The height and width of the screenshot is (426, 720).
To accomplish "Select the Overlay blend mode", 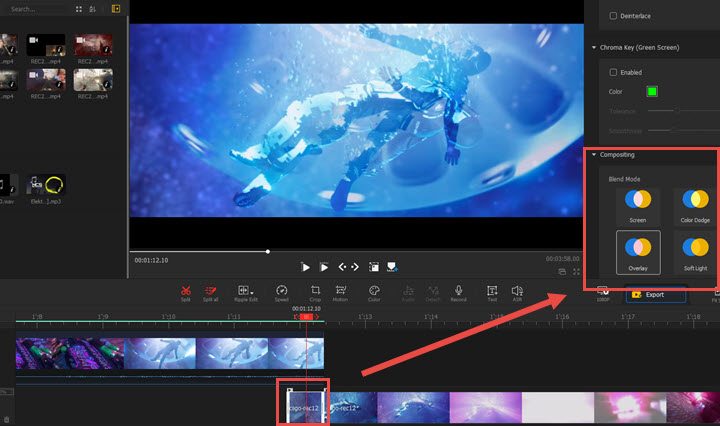I will pos(638,252).
